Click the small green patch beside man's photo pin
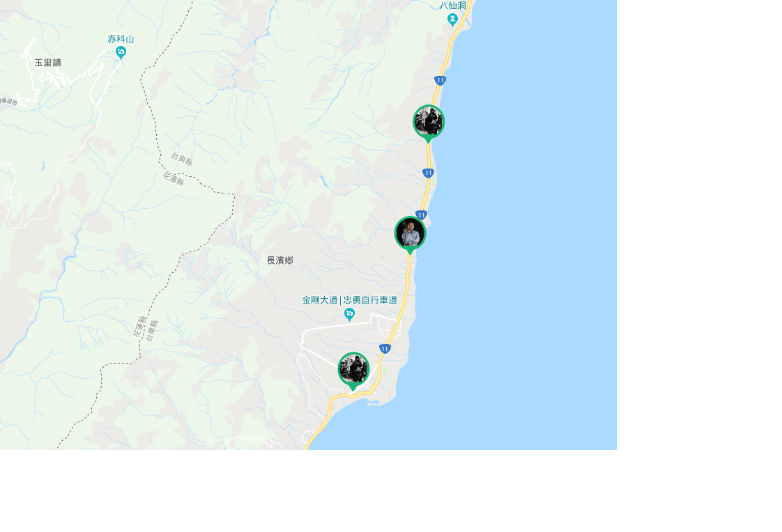This screenshot has height=532, width=782. pos(383,256)
